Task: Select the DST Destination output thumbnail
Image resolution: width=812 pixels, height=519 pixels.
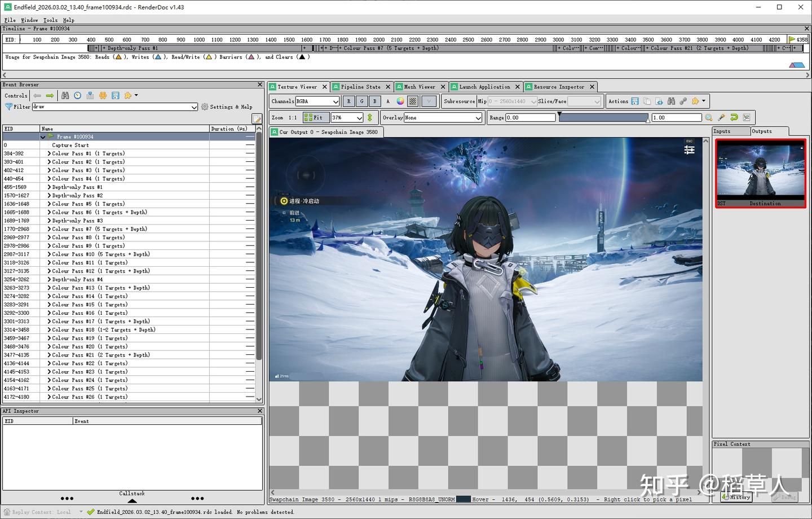Action: click(761, 173)
